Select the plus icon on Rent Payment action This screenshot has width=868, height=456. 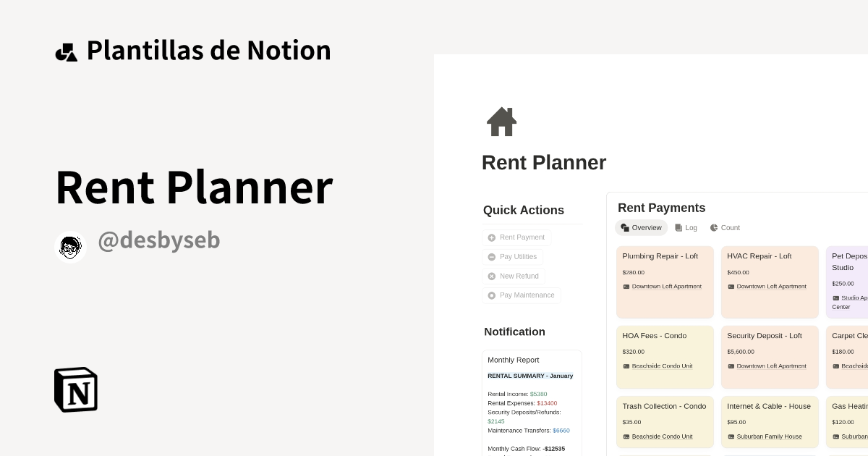pos(491,237)
